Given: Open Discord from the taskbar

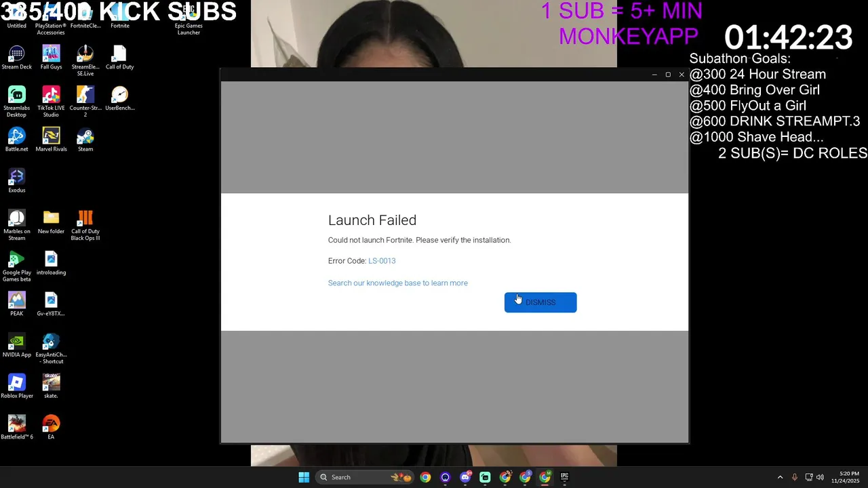Looking at the screenshot, I should pos(465,477).
